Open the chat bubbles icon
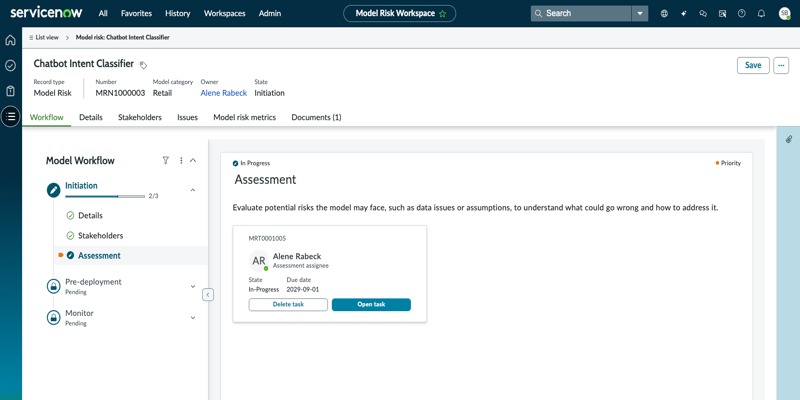Screen dimensions: 800x400 point(703,14)
